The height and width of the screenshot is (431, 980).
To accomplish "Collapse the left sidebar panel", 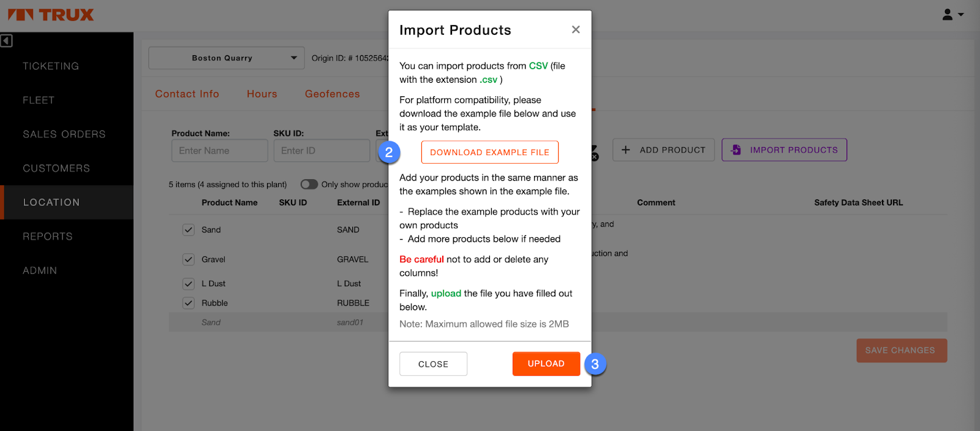I will tap(7, 41).
